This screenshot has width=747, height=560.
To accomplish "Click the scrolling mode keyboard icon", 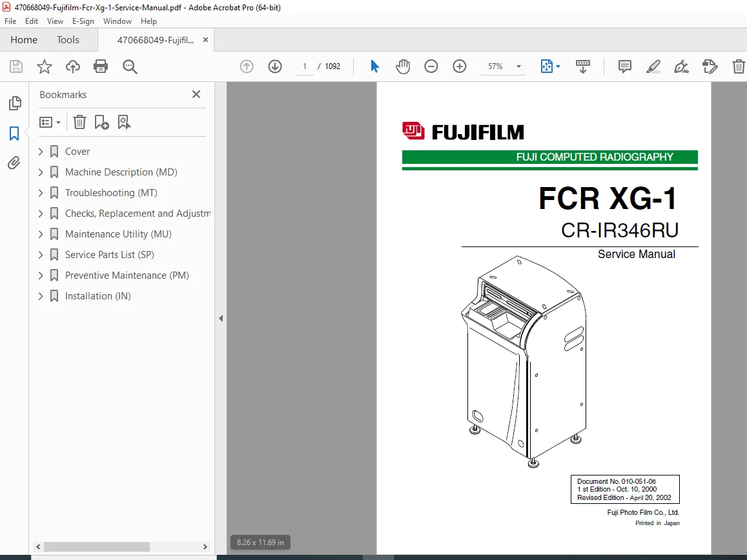I will click(582, 66).
